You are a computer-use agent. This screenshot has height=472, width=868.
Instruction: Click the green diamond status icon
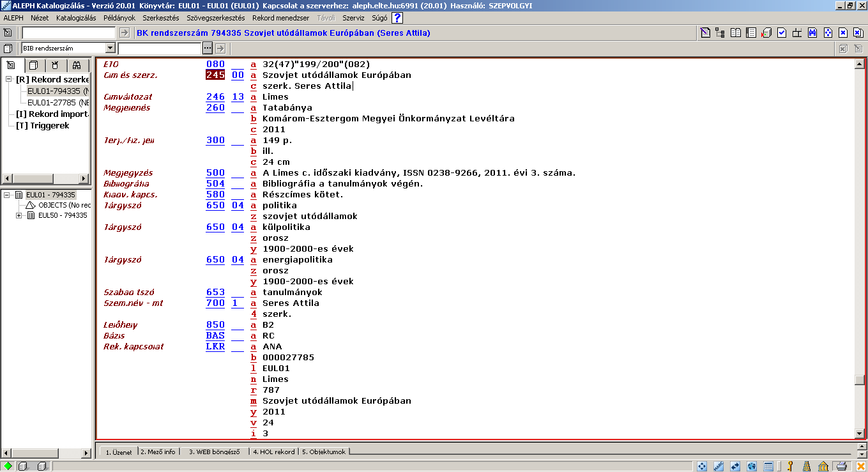(x=8, y=466)
